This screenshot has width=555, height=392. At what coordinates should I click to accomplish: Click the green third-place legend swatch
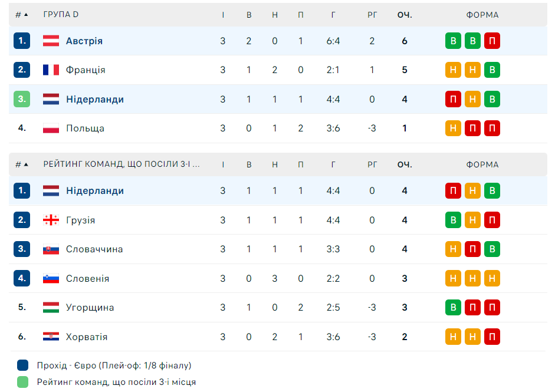[23, 382]
